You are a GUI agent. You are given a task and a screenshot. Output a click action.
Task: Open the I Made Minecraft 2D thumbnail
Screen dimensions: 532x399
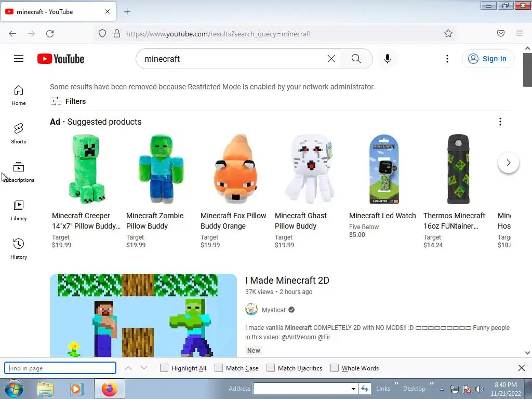(143, 315)
